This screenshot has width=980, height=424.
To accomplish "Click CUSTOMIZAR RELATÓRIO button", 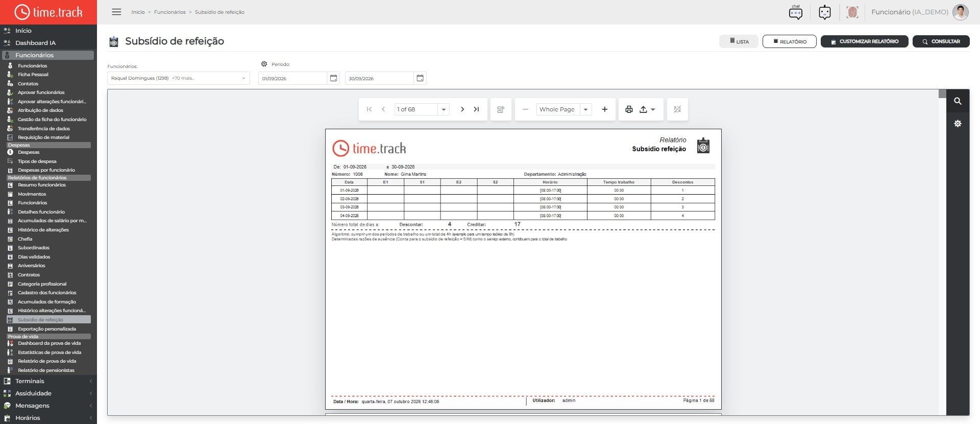I will (x=864, y=41).
